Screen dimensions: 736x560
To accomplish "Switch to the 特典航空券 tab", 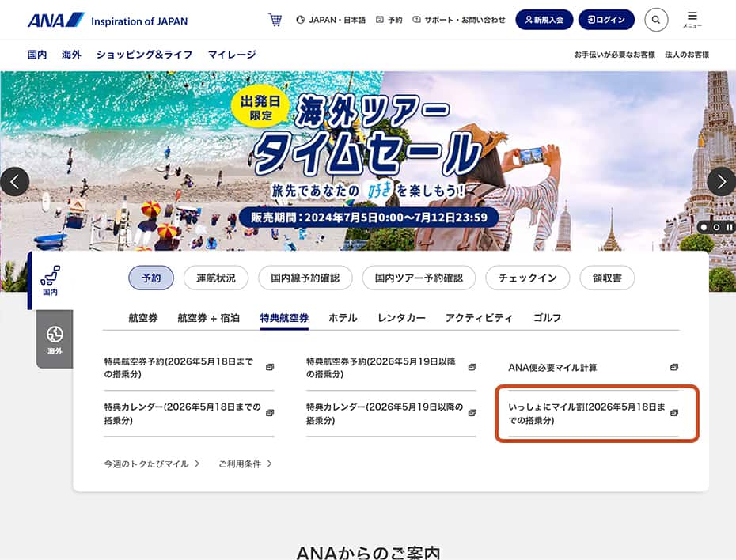I will point(284,318).
